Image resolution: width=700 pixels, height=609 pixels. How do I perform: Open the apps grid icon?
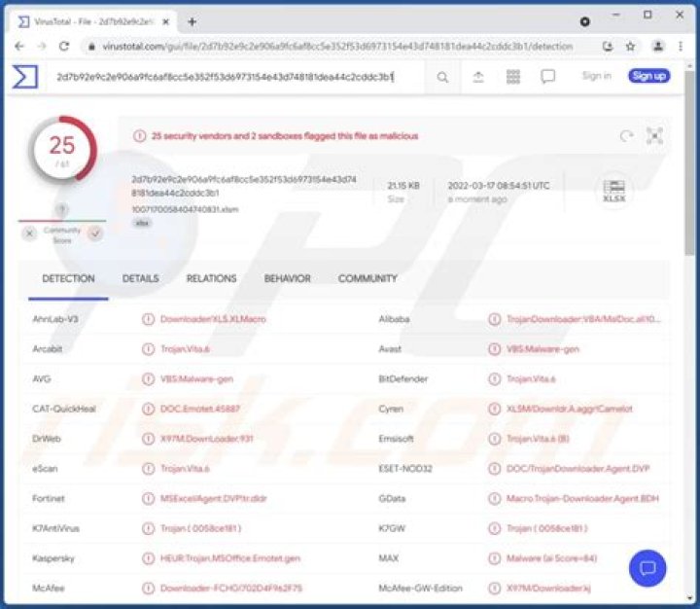[x=513, y=77]
